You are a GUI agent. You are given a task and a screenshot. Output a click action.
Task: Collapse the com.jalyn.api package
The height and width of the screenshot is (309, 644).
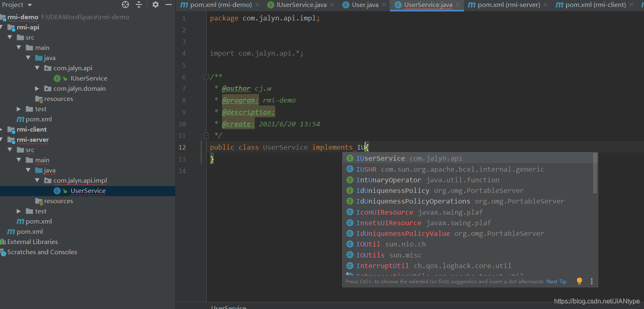coord(37,68)
